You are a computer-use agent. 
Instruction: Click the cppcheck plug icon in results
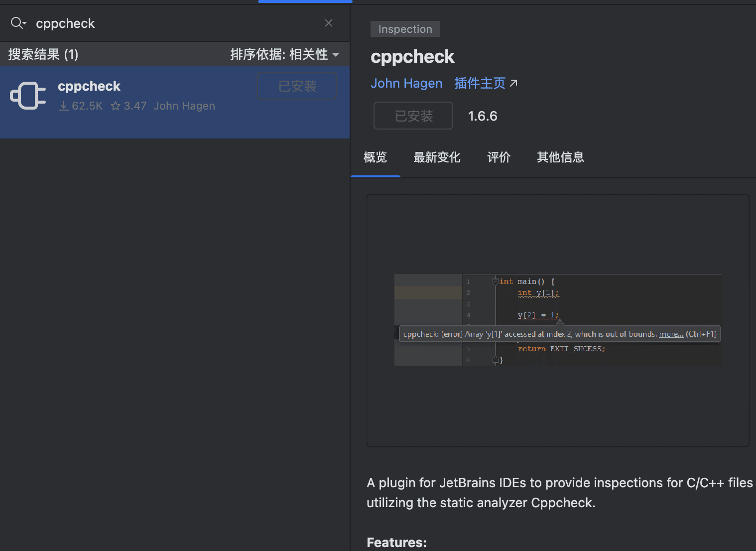pyautogui.click(x=28, y=95)
